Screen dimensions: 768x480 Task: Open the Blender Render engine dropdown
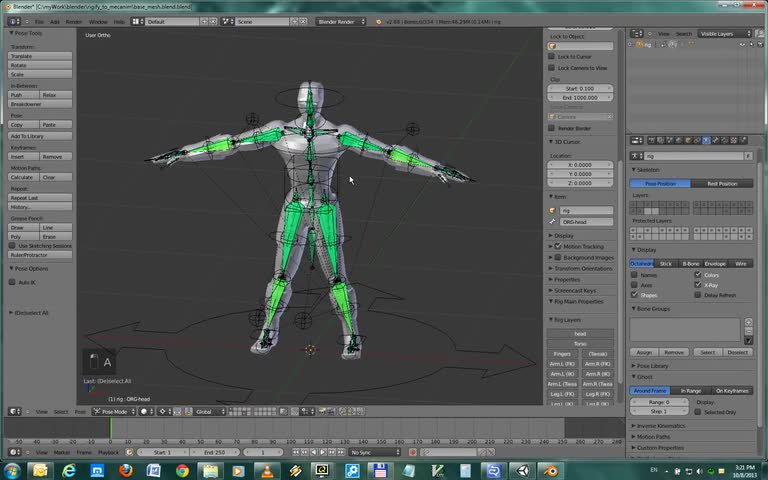tap(341, 21)
